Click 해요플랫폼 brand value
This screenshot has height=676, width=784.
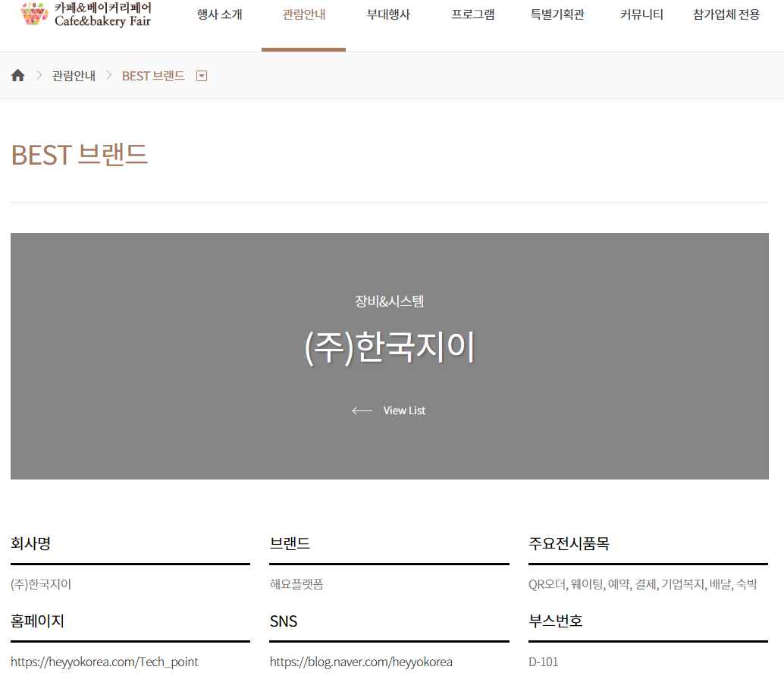coord(296,584)
